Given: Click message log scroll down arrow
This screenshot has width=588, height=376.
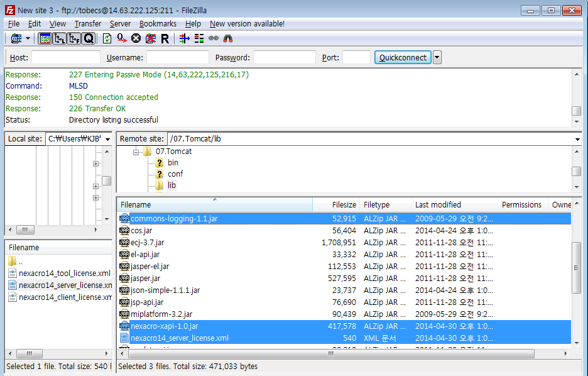Looking at the screenshot, I should (x=576, y=122).
